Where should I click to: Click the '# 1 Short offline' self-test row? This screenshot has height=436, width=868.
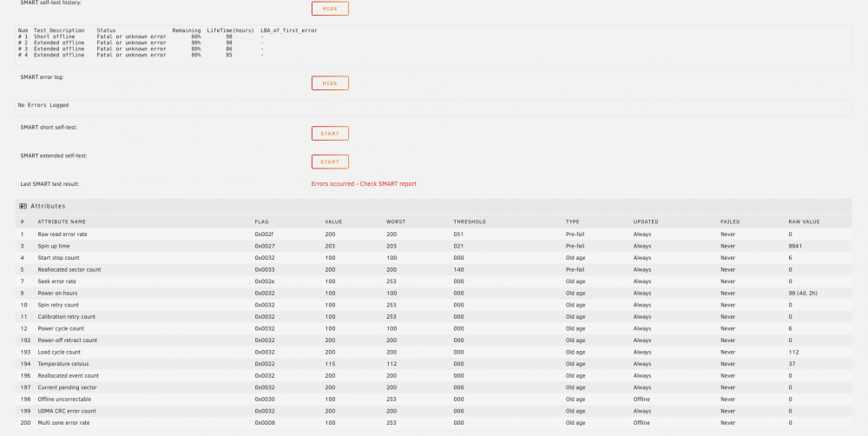click(141, 36)
